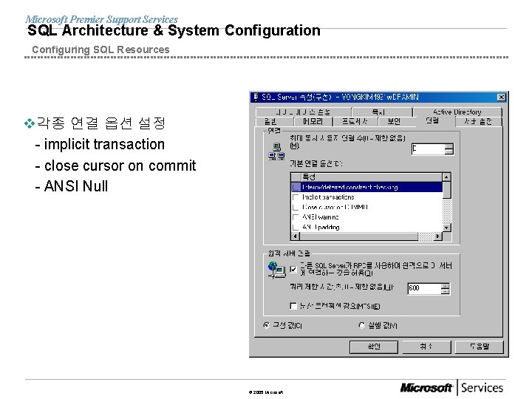Open the first tab in the top tab row
Image resolution: width=532 pixels, height=399 pixels.
(x=303, y=112)
